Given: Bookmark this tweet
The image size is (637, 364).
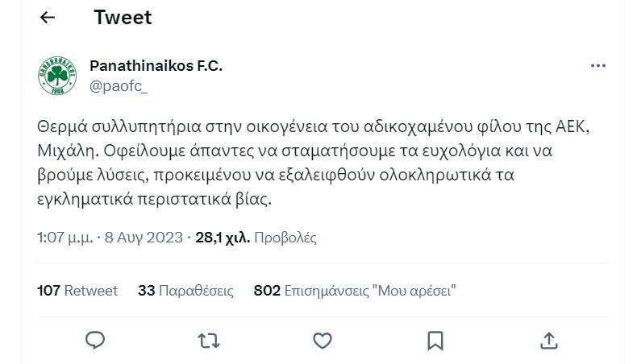Looking at the screenshot, I should 435,340.
